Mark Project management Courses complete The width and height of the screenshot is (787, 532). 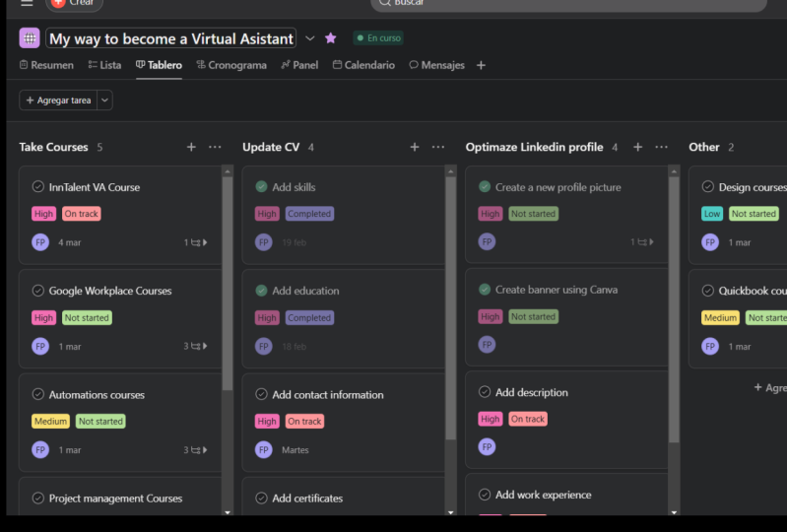38,498
